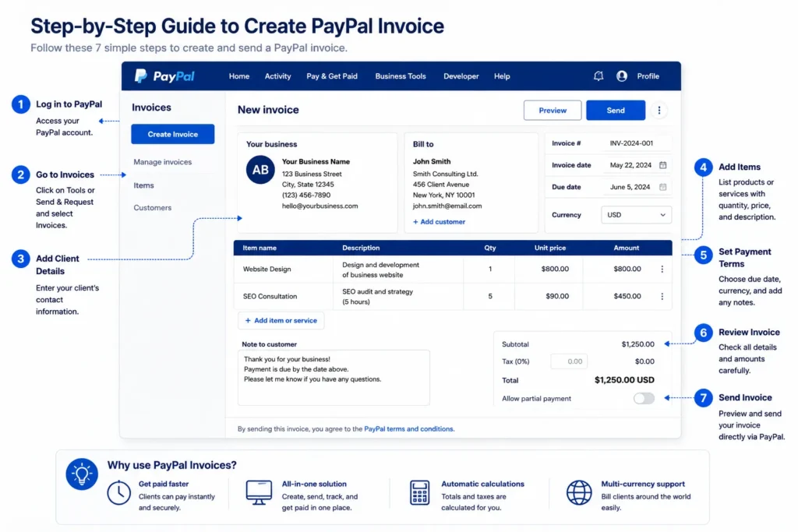The image size is (798, 532).
Task: Click the globe icon for Multi-currency support
Action: [579, 492]
